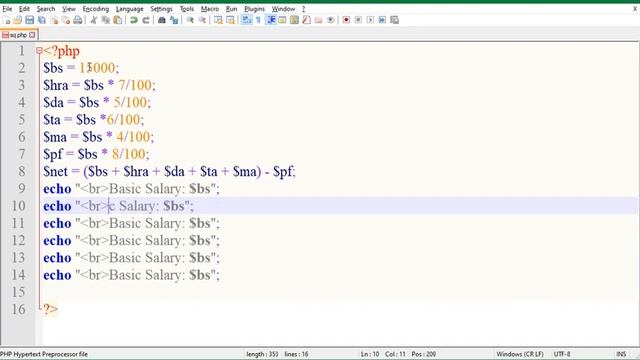Toggle INS insert mode in status bar

(x=621, y=354)
